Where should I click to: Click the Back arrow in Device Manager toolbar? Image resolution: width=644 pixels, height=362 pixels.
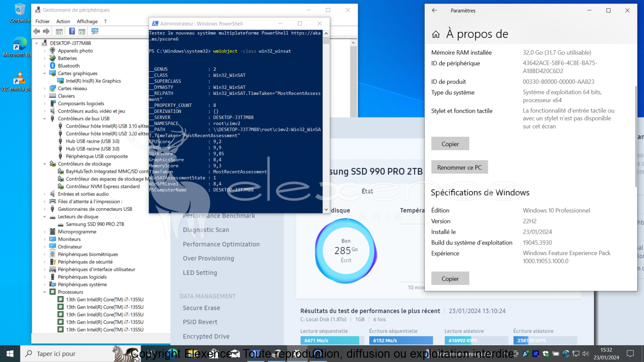pyautogui.click(x=37, y=31)
